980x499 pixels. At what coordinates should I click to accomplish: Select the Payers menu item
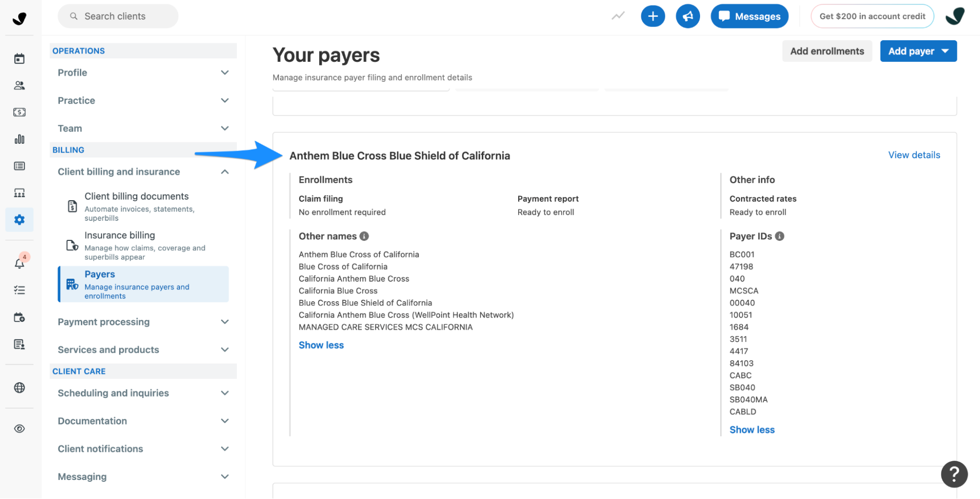[x=143, y=284]
